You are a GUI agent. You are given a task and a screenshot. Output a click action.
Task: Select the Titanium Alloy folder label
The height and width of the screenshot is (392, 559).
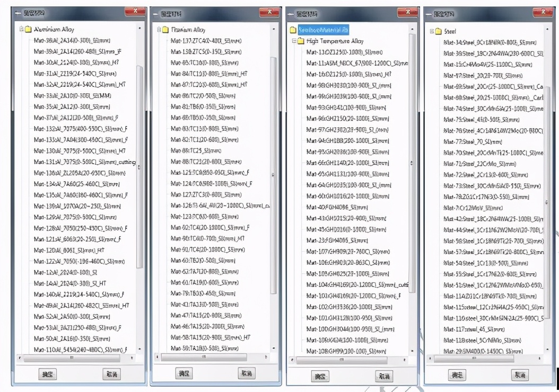[188, 30]
